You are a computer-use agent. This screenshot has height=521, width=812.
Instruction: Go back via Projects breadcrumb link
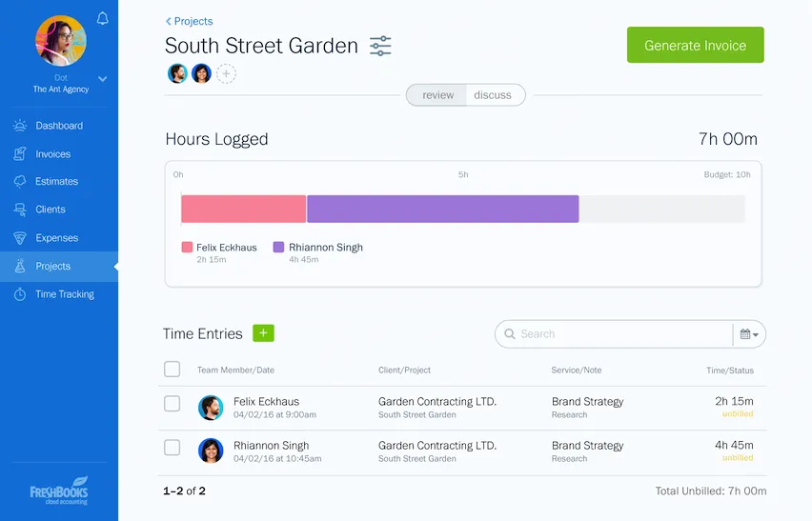click(190, 21)
